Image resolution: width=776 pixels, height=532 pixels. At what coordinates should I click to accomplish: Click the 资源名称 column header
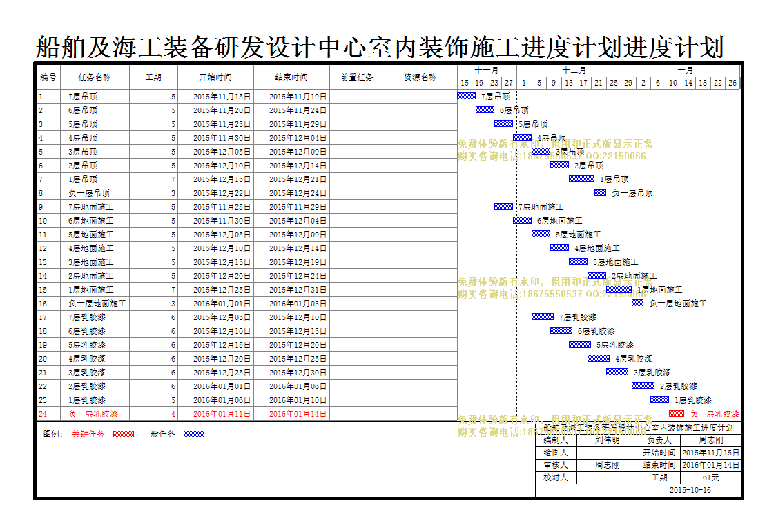click(x=420, y=77)
